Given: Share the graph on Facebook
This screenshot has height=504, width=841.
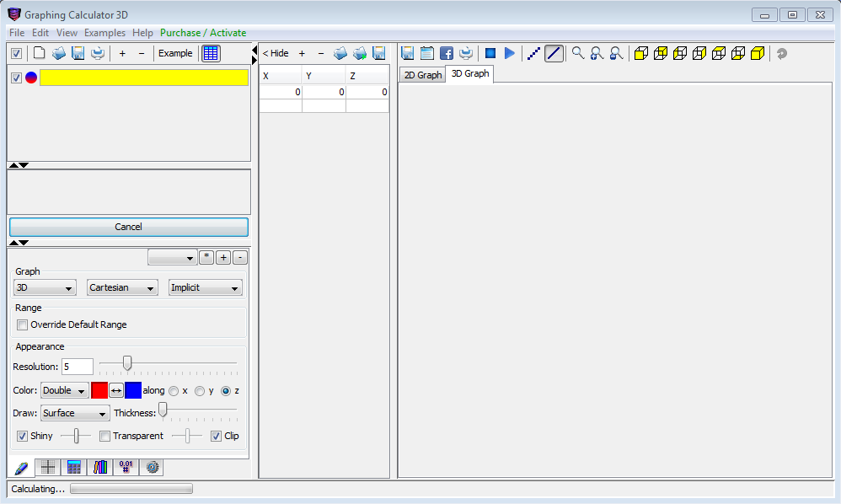Looking at the screenshot, I should (x=447, y=52).
